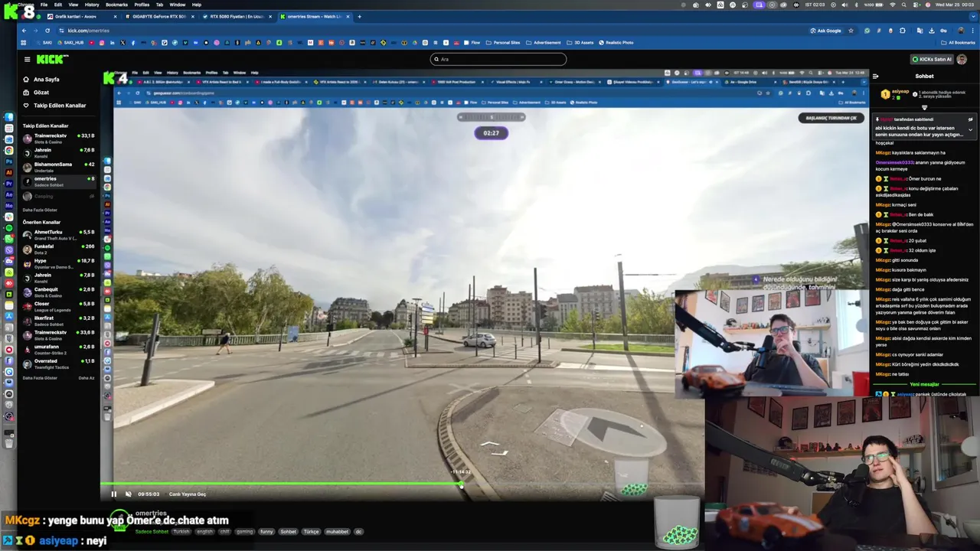The image size is (980, 551).
Task: Open the Bookmarks menu
Action: pyautogui.click(x=116, y=5)
